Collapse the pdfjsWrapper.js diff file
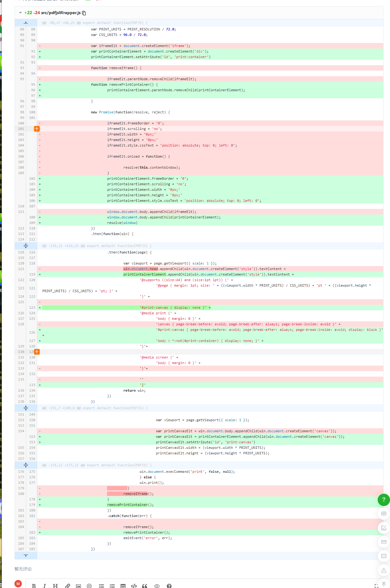The image size is (390, 588). 20,13
